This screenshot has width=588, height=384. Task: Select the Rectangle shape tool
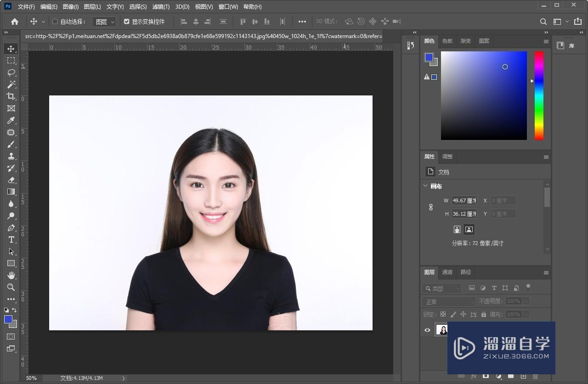[11, 263]
